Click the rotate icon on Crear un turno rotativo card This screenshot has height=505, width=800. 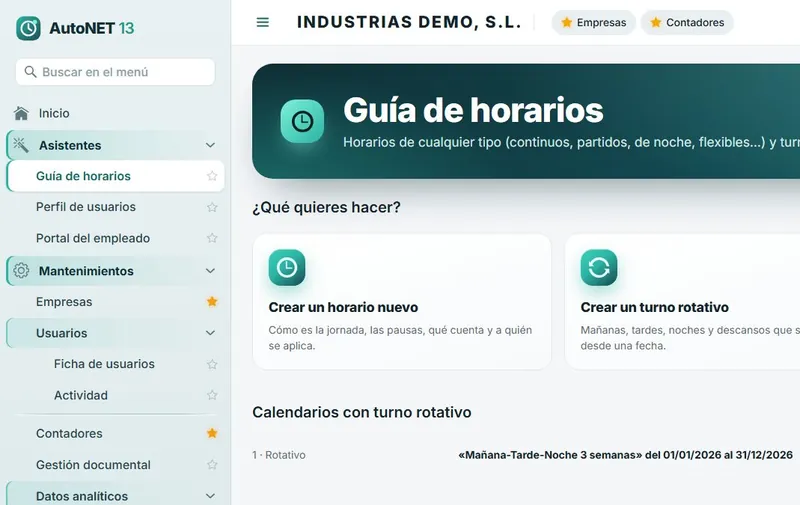pos(598,267)
